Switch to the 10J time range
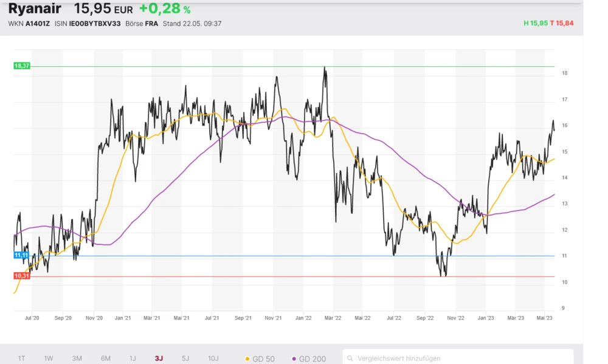The width and height of the screenshot is (608, 364). [x=213, y=359]
